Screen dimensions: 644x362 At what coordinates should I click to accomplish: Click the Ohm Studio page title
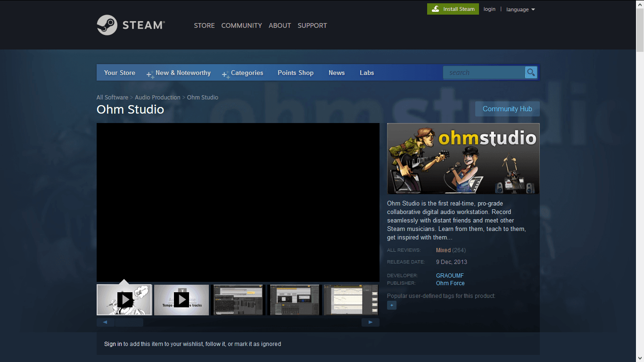[x=130, y=109]
